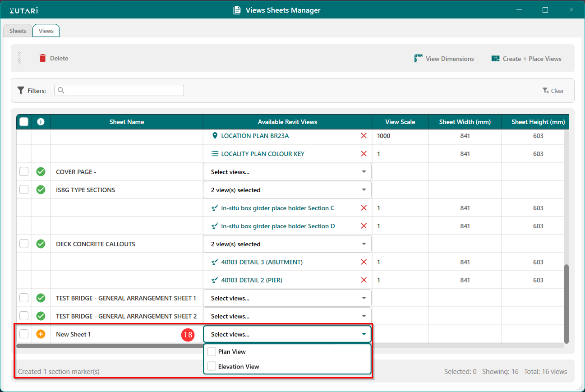Click the info icon in table header

[x=41, y=122]
